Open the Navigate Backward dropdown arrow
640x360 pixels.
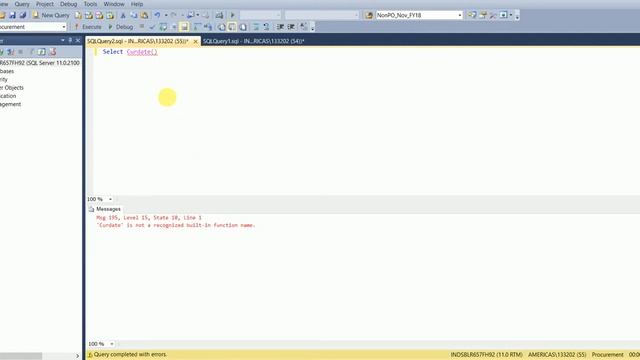(198, 15)
